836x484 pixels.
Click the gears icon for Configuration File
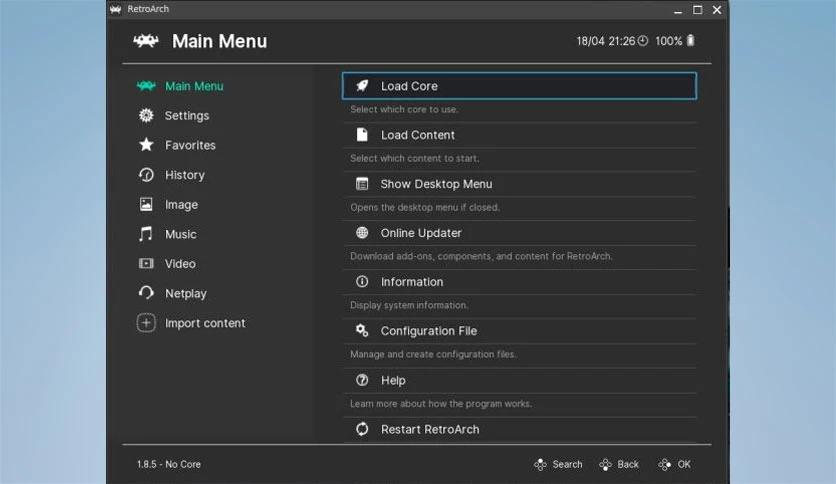click(x=362, y=330)
